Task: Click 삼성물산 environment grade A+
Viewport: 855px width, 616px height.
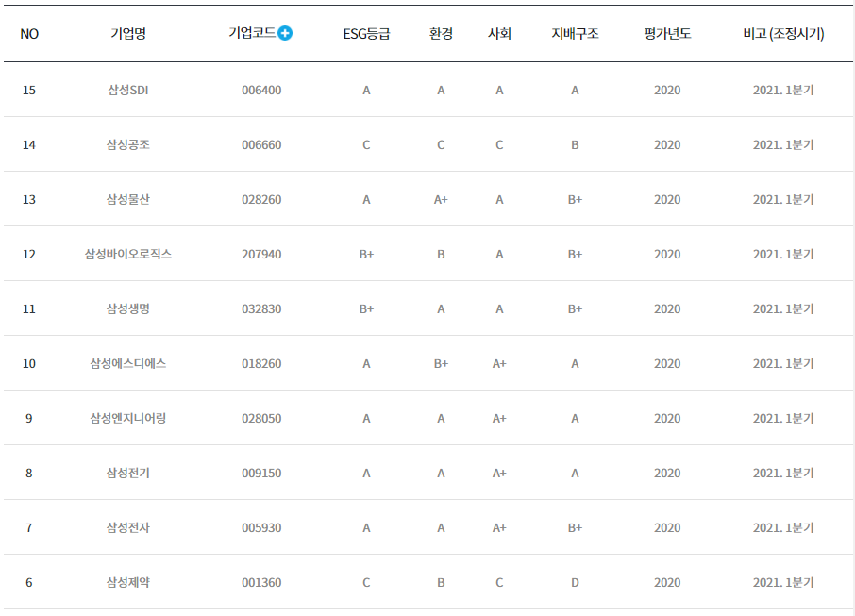Action: pos(441,200)
